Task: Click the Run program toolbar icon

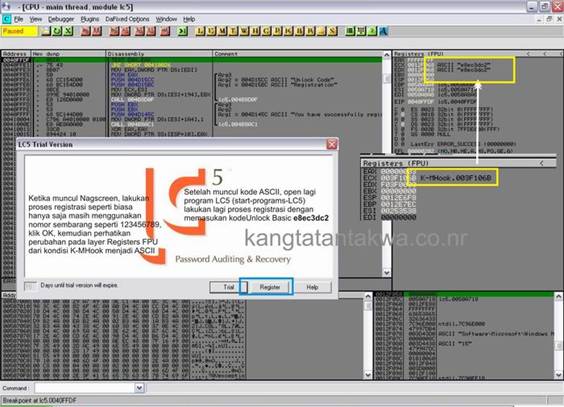Action: 86,31
